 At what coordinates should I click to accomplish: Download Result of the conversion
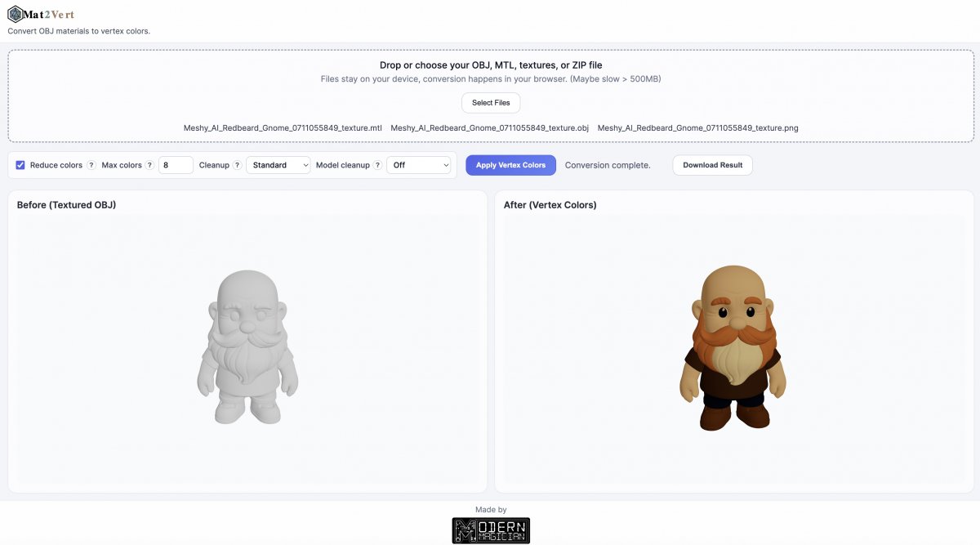coord(712,165)
